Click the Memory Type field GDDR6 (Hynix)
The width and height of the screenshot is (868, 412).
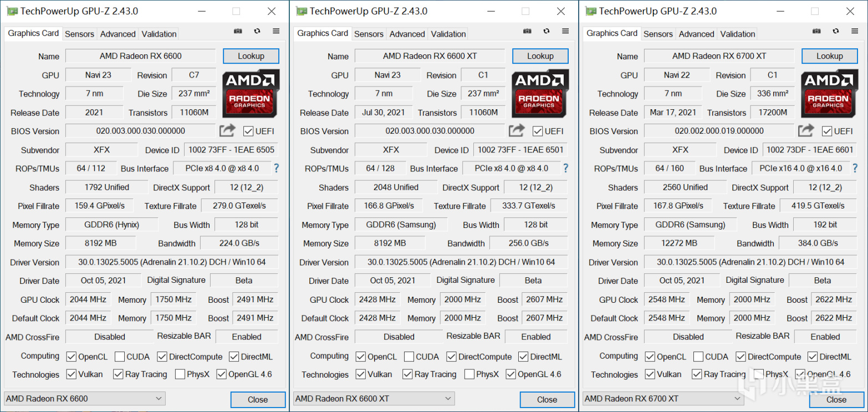click(x=111, y=225)
